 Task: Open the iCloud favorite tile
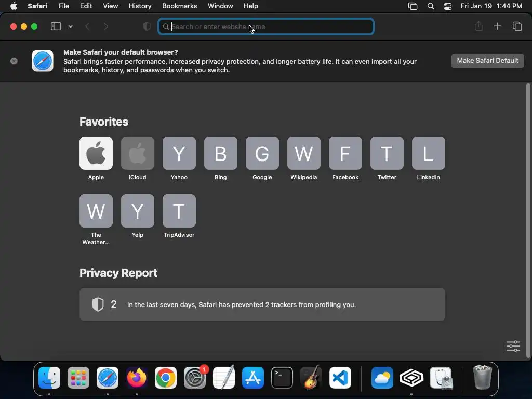tap(137, 153)
